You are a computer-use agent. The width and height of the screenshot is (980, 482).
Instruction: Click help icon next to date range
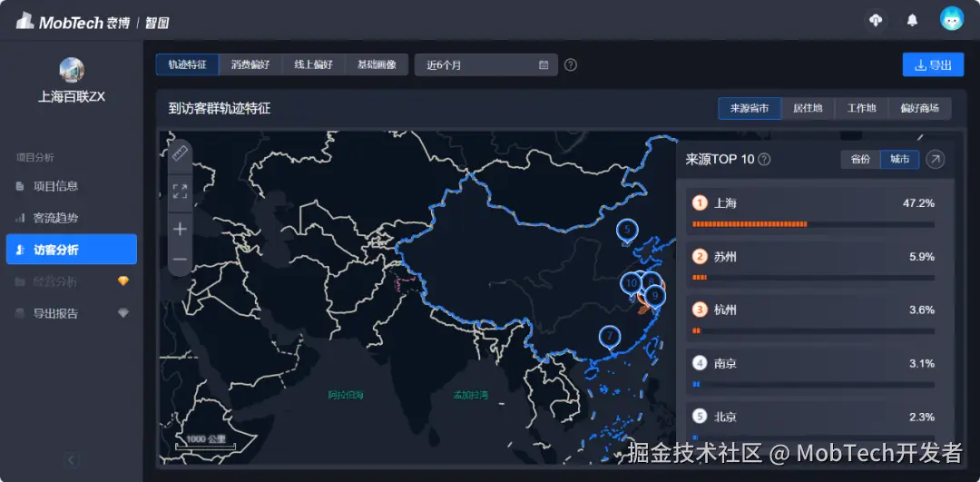coord(571,64)
